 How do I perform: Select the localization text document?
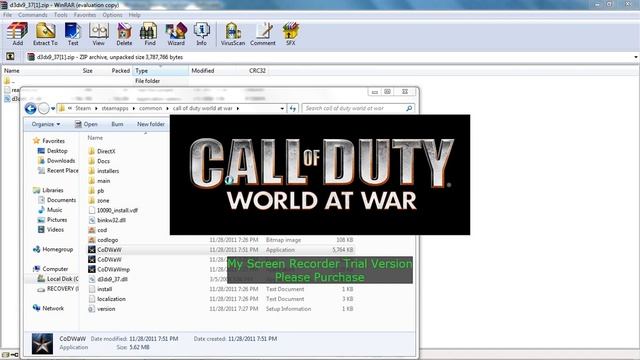pyautogui.click(x=107, y=299)
